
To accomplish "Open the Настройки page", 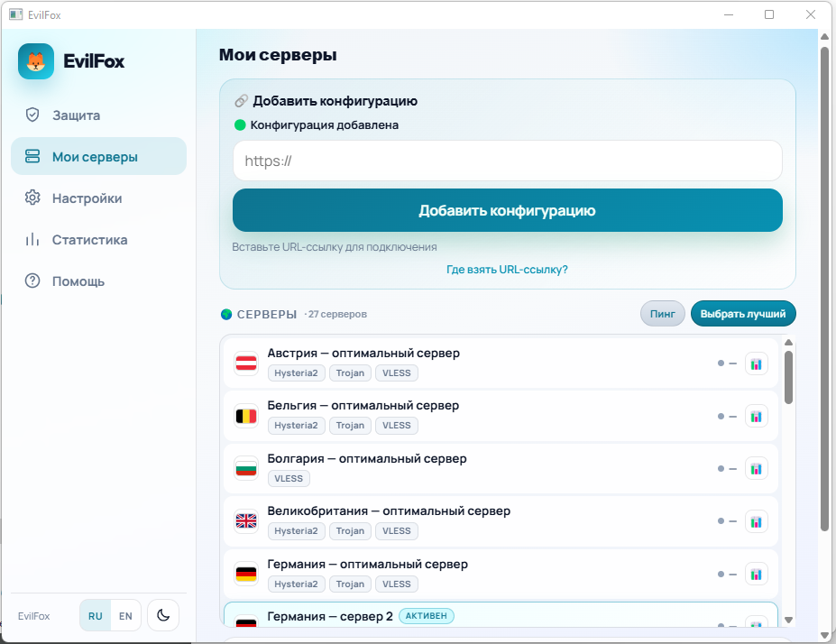I will coord(98,198).
